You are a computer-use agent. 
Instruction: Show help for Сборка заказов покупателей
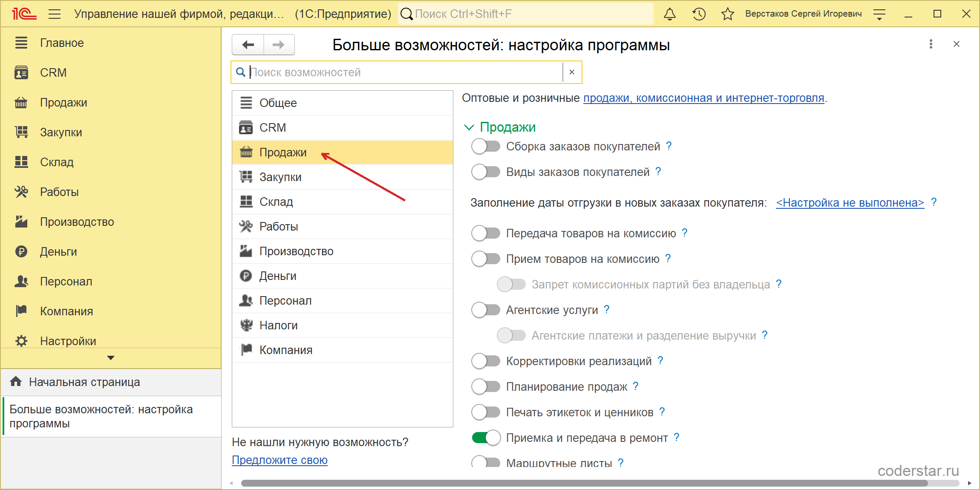coord(669,146)
